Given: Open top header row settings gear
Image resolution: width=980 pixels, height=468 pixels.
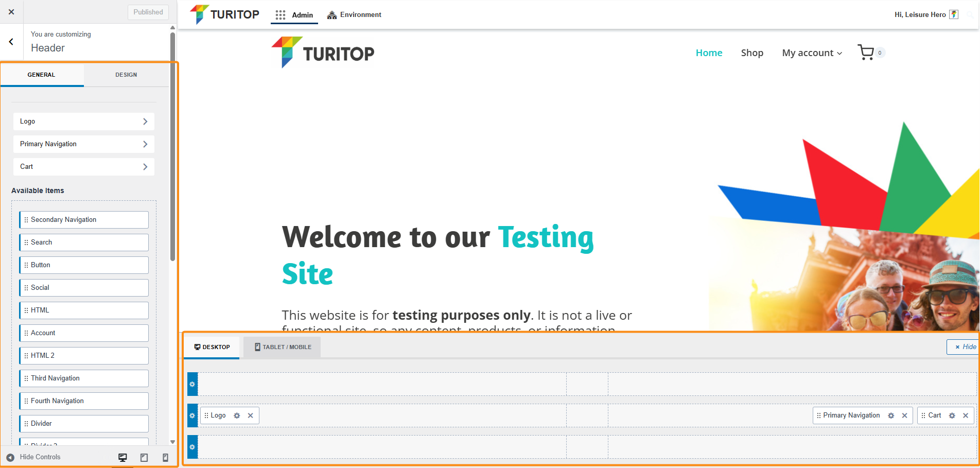Looking at the screenshot, I should [x=192, y=384].
